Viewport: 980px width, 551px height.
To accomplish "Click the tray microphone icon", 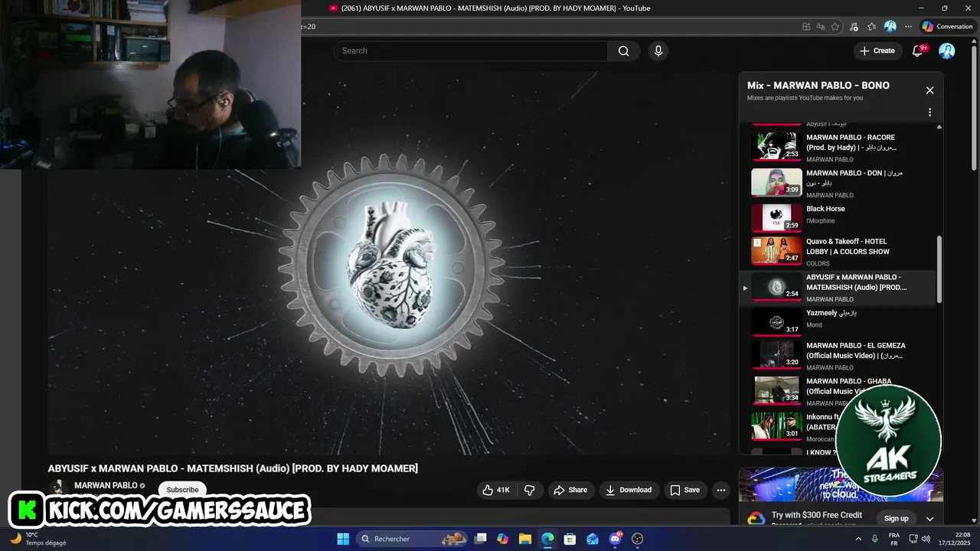I will click(x=875, y=539).
